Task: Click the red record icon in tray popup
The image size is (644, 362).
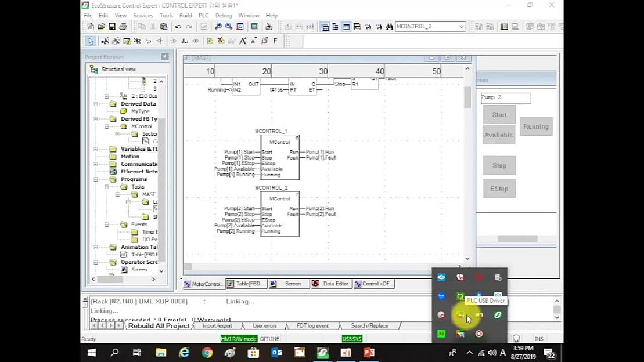Action: [479, 334]
